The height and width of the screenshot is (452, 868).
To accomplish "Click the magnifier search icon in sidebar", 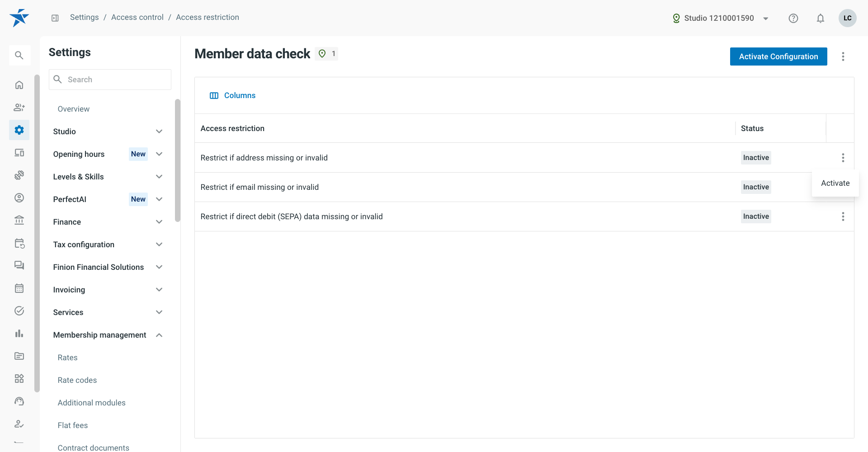I will click(x=19, y=55).
